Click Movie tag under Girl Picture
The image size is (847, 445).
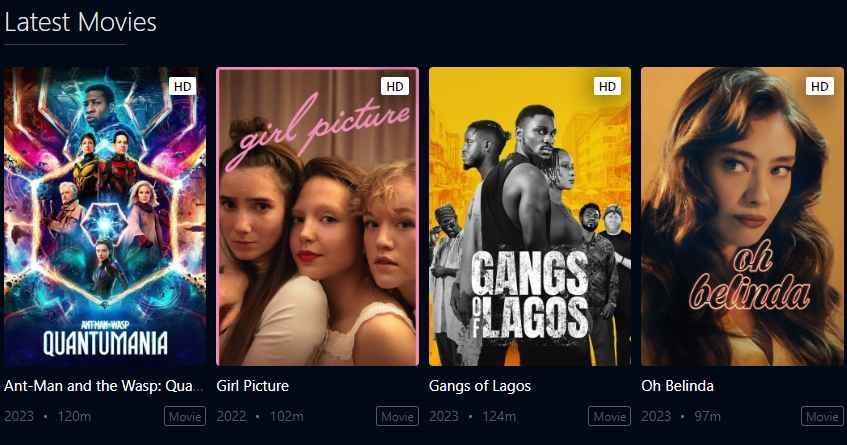point(397,416)
